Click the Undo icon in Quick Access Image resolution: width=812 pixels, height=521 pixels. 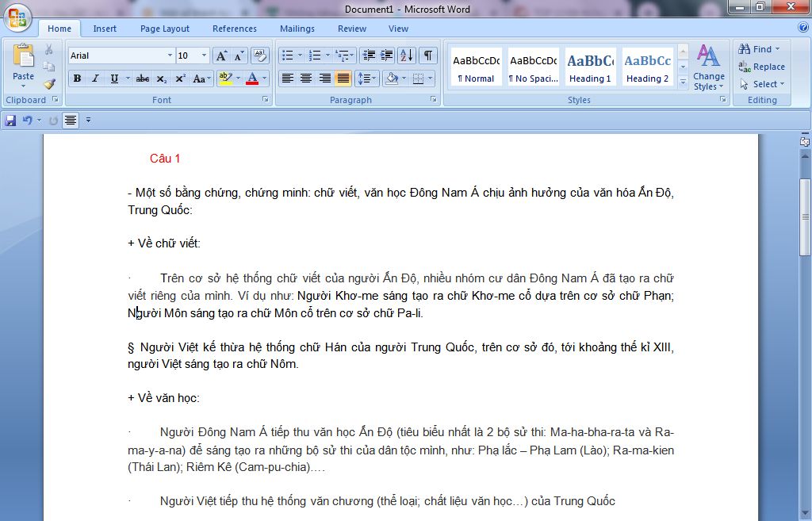click(28, 121)
